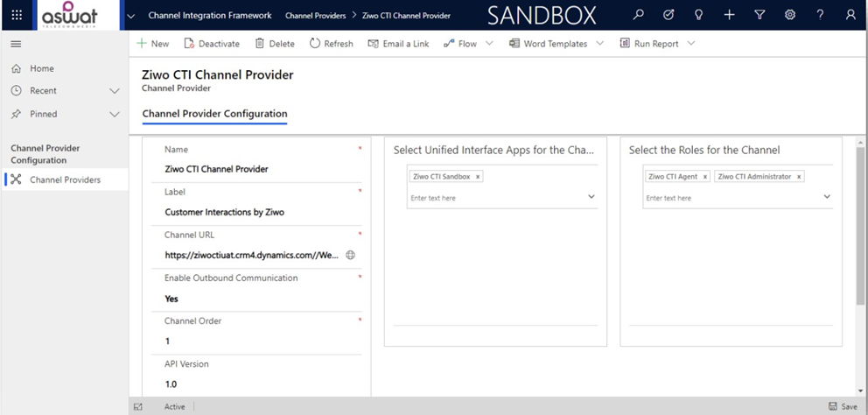This screenshot has height=415, width=868.
Task: Click Channel Order value 1
Action: click(168, 341)
